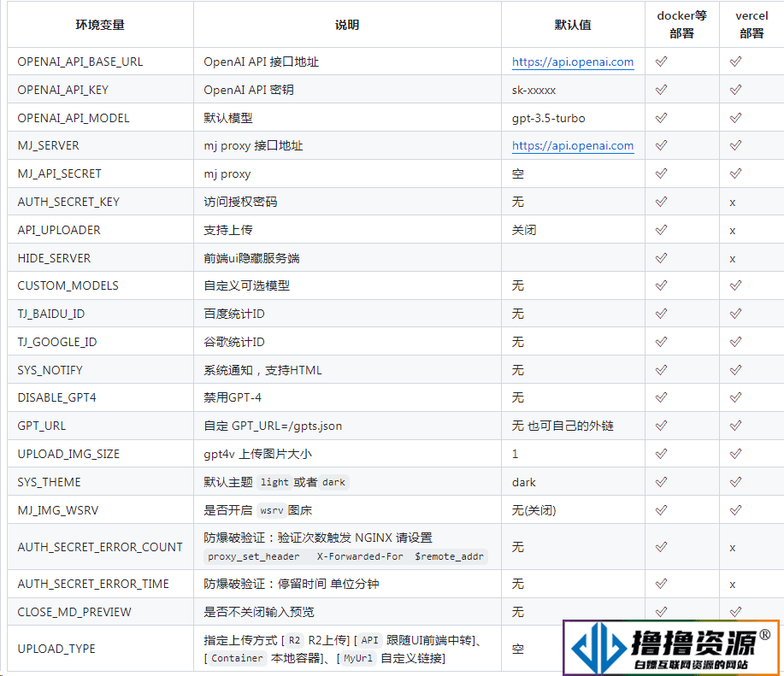
Task: Select the 说明 column header
Action: (347, 25)
